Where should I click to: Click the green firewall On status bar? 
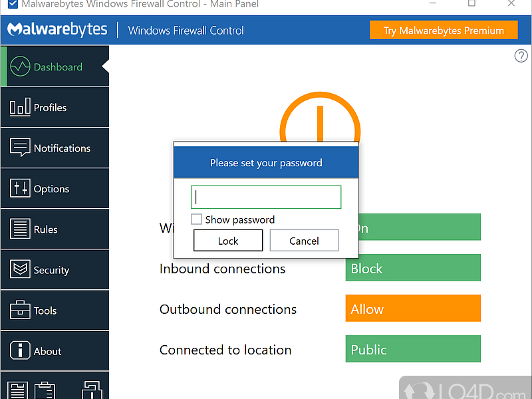pyautogui.click(x=420, y=227)
